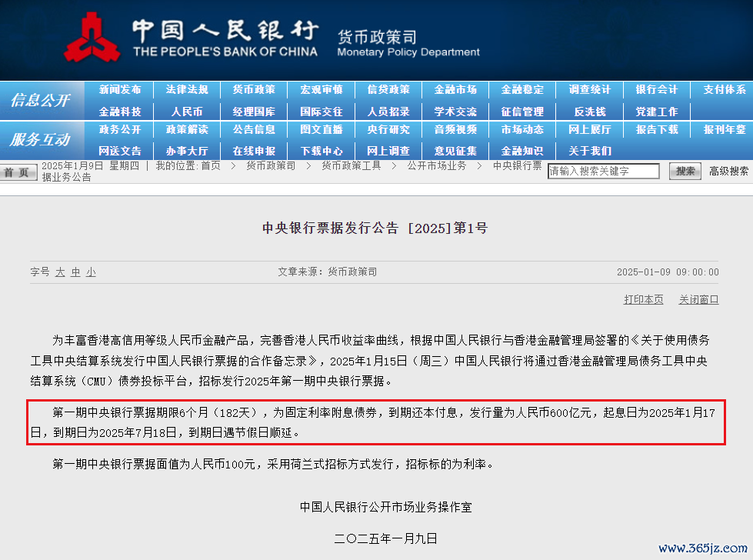Click the 首页 home button
753x560 pixels.
click(18, 172)
